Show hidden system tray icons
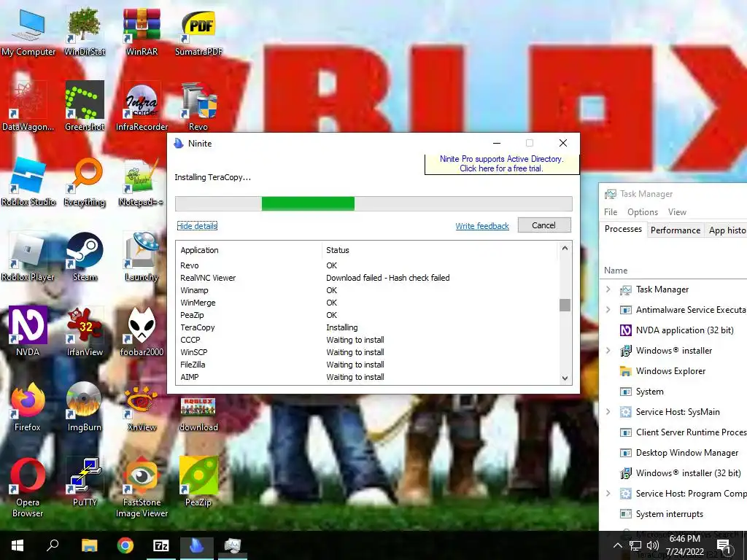Image resolution: width=747 pixels, height=560 pixels. click(617, 545)
